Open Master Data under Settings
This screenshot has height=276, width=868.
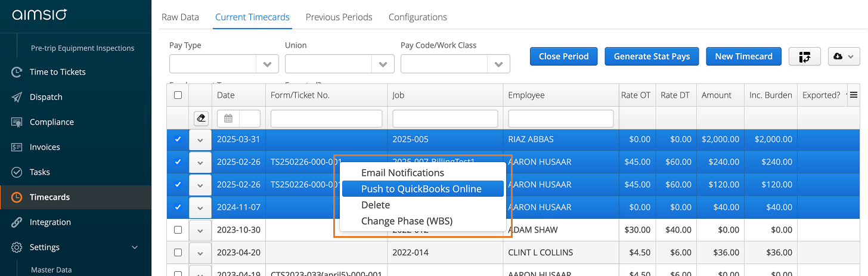pos(51,270)
